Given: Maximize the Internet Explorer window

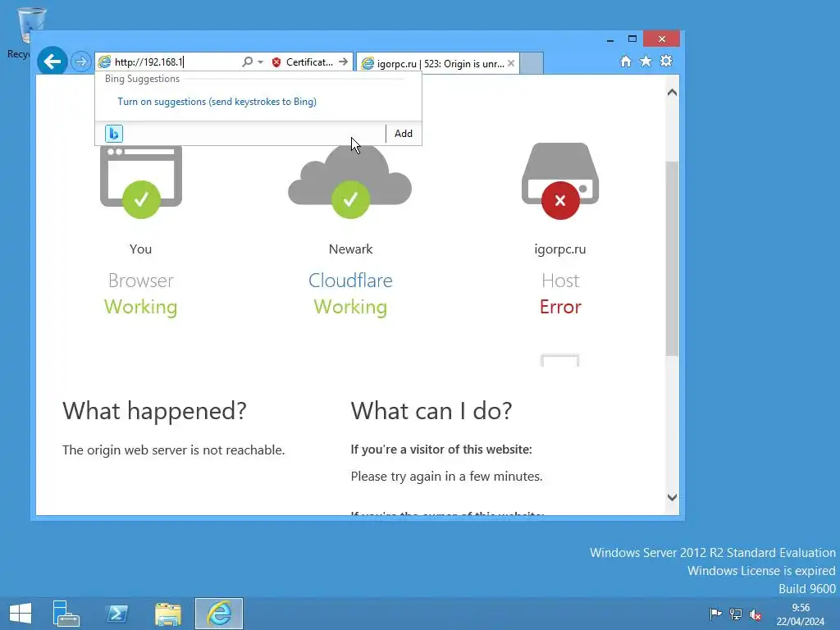Looking at the screenshot, I should click(632, 39).
